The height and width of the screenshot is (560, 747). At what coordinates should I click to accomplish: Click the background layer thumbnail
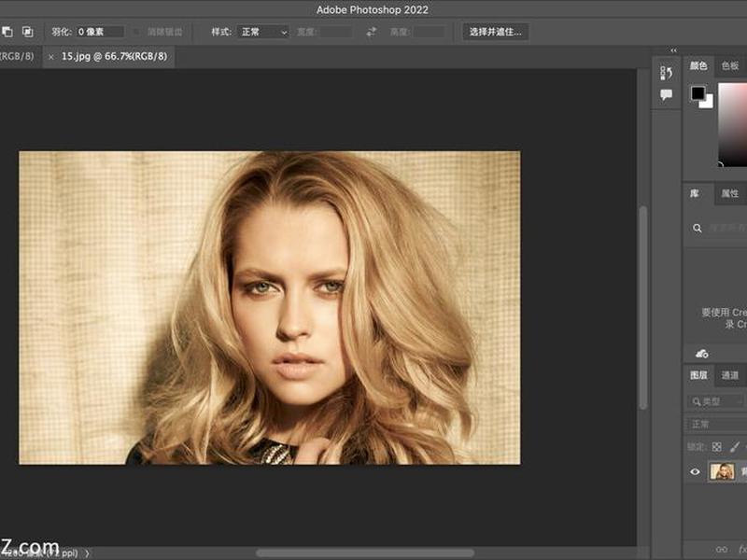[722, 471]
